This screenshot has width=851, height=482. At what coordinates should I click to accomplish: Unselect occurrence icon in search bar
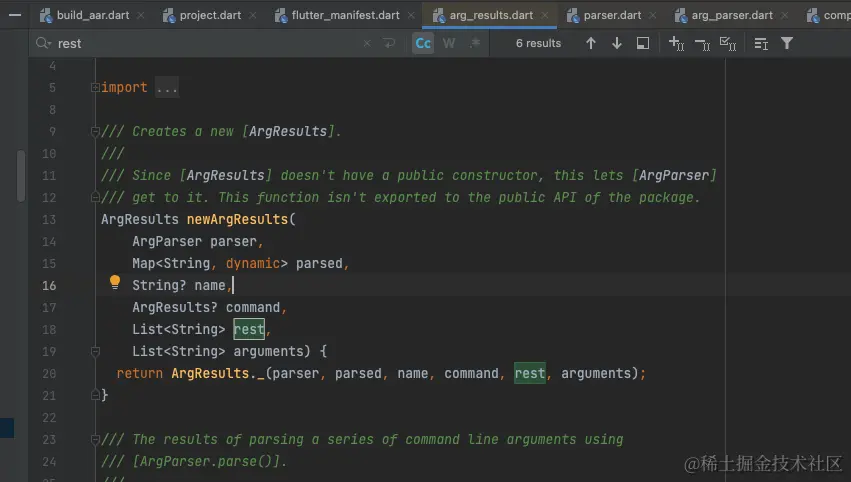[x=702, y=43]
